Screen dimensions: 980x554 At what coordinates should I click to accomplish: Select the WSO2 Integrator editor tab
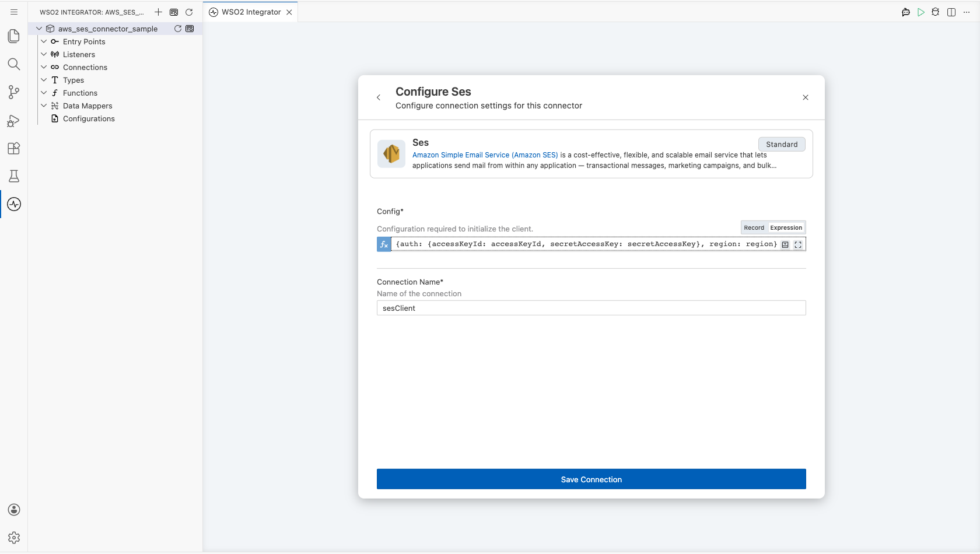[x=251, y=12]
